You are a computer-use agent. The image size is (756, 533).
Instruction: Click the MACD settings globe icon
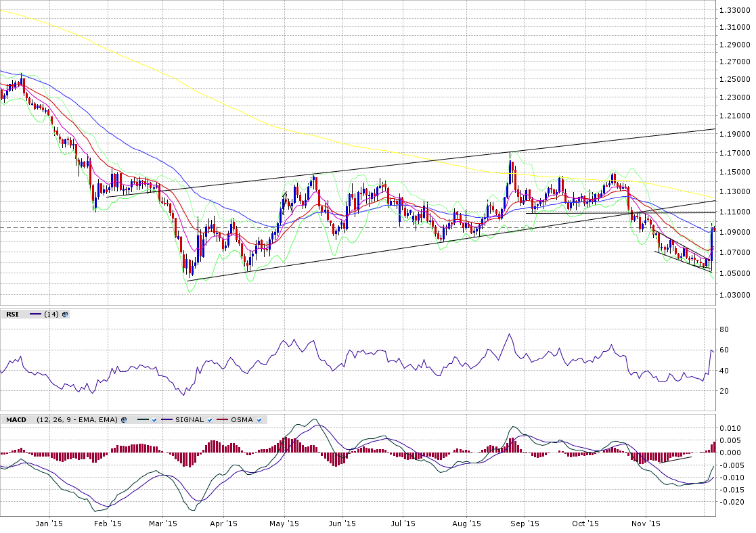[x=124, y=419]
